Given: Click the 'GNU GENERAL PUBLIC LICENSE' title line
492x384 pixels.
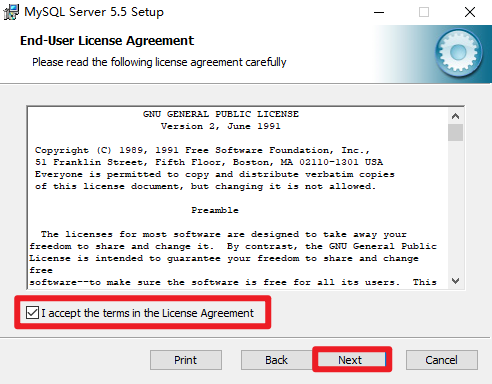Looking at the screenshot, I should (x=221, y=114).
